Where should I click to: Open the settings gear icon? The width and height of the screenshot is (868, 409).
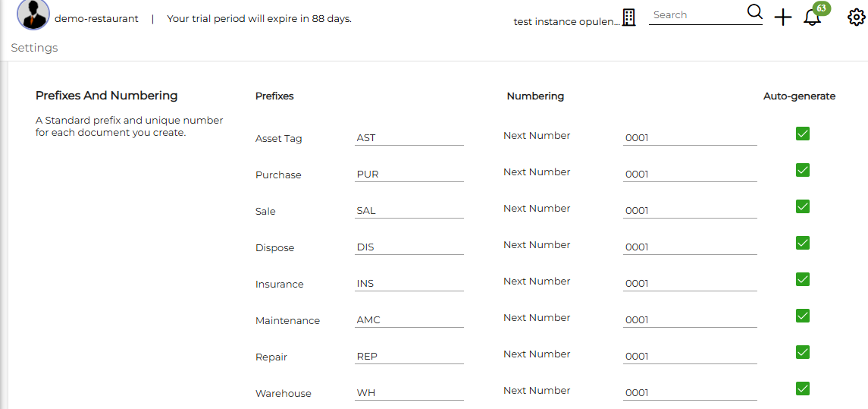(x=856, y=17)
